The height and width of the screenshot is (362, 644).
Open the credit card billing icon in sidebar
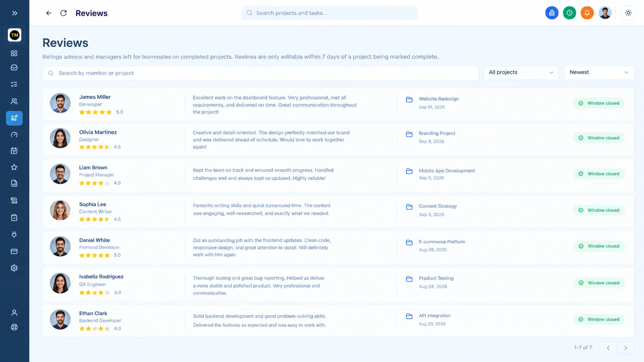click(14, 251)
